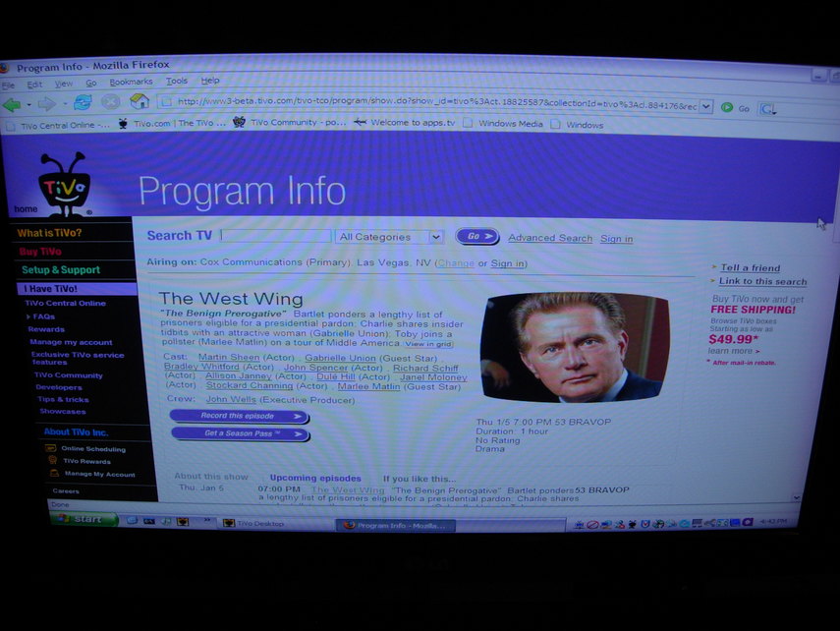Click the Firefox icon in the title bar
Image resolution: width=840 pixels, height=631 pixels.
[x=5, y=69]
